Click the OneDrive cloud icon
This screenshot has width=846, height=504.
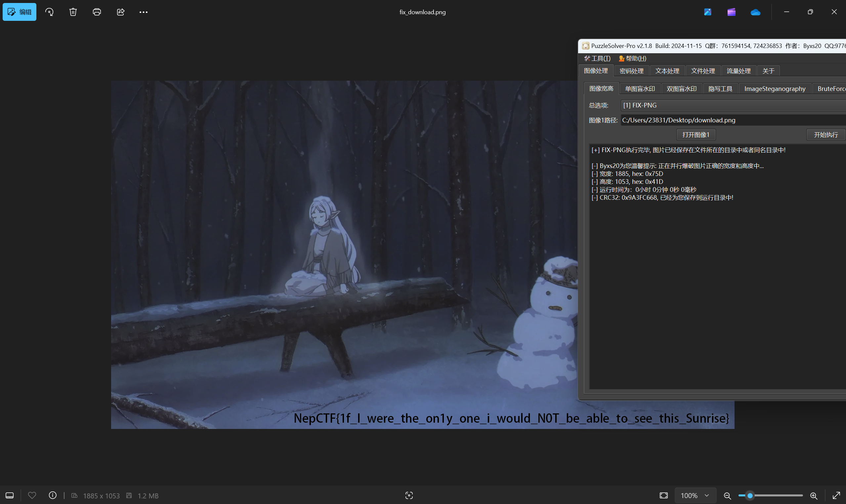click(x=755, y=12)
